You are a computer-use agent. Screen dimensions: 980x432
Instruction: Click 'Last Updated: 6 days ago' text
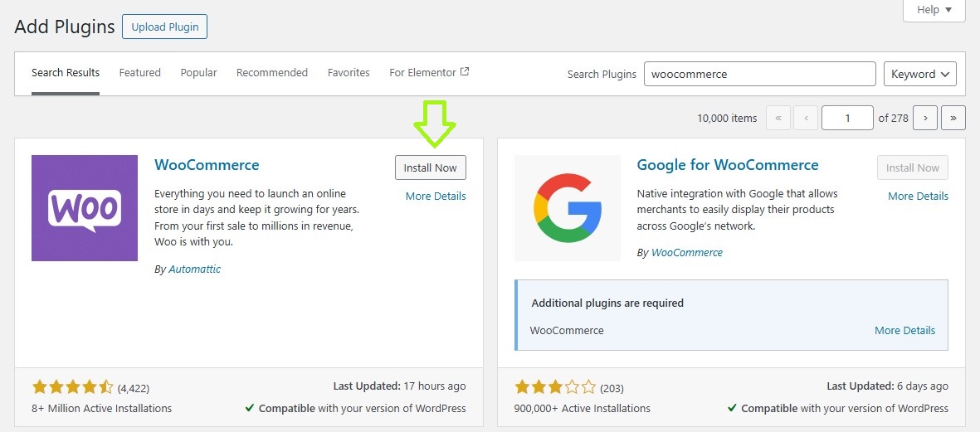click(x=888, y=386)
